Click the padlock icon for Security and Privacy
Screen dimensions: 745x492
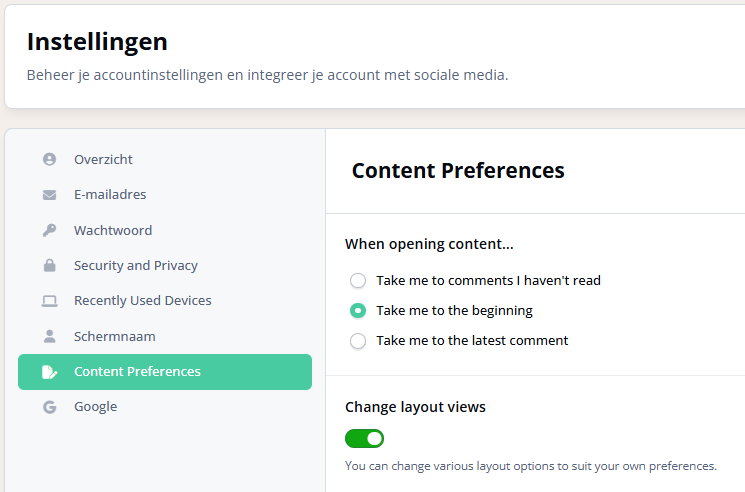tap(49, 266)
